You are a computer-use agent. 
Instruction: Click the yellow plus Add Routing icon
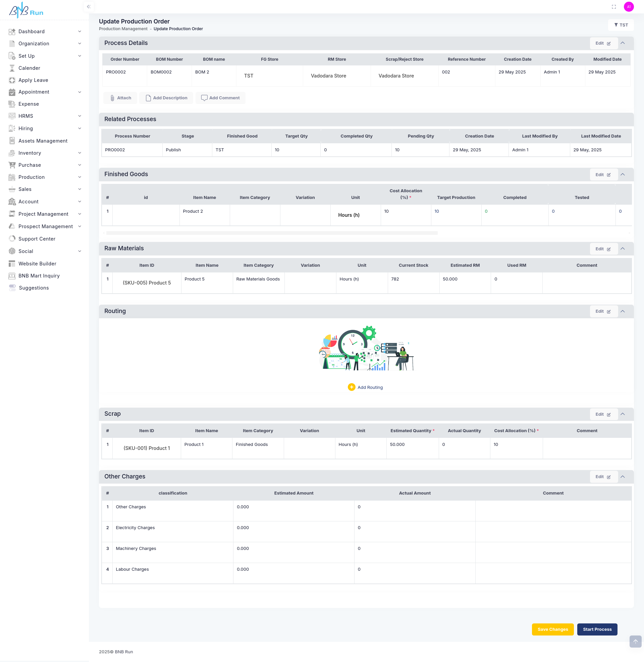point(352,387)
